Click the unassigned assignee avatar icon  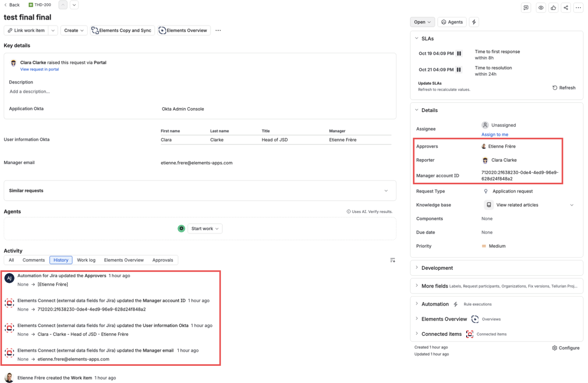(485, 125)
